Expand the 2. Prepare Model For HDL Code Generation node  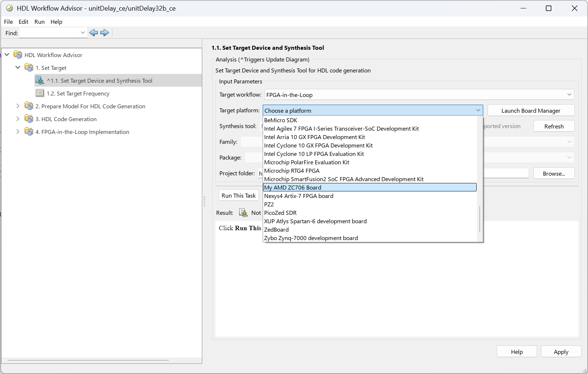18,106
